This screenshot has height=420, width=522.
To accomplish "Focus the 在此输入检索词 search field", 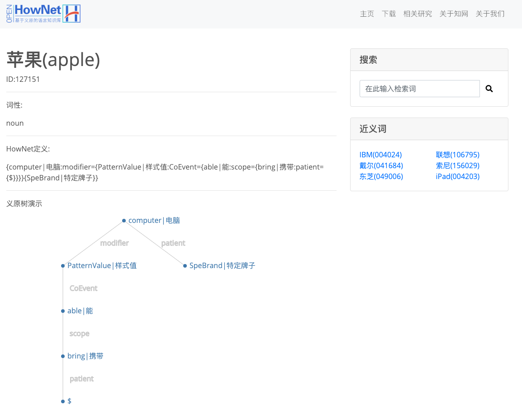I will 419,89.
